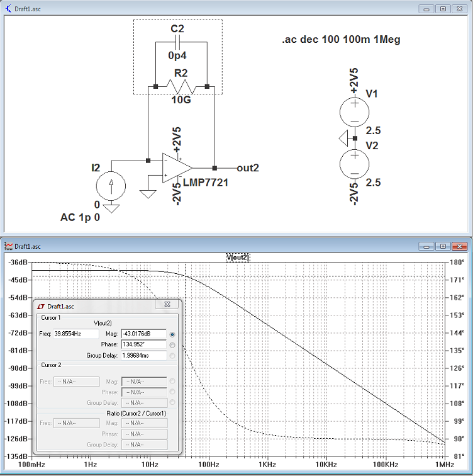Click the Cursor 1 Phase field 134.952°
473x476 pixels.
point(143,344)
